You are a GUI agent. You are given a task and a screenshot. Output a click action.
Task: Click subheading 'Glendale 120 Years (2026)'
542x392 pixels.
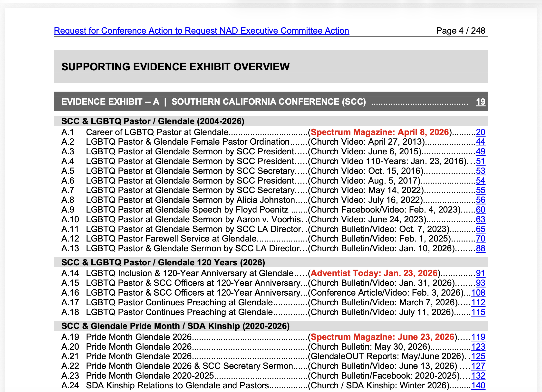click(212, 262)
